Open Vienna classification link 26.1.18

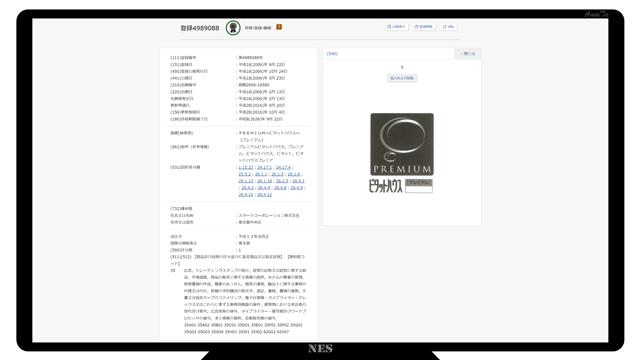click(264, 181)
